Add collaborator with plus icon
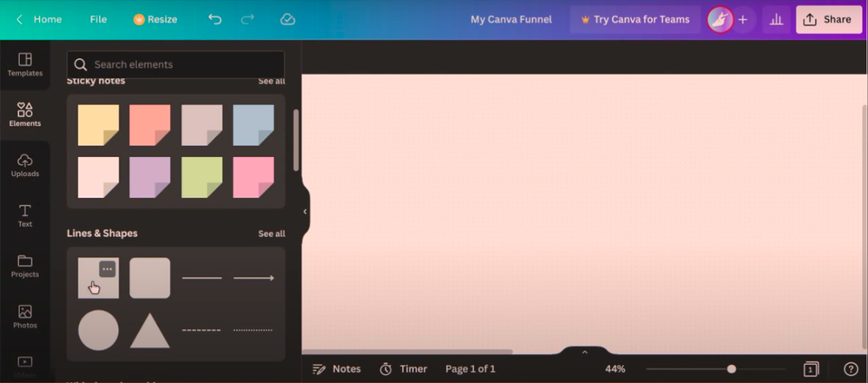Viewport: 868px width, 383px height. (743, 19)
